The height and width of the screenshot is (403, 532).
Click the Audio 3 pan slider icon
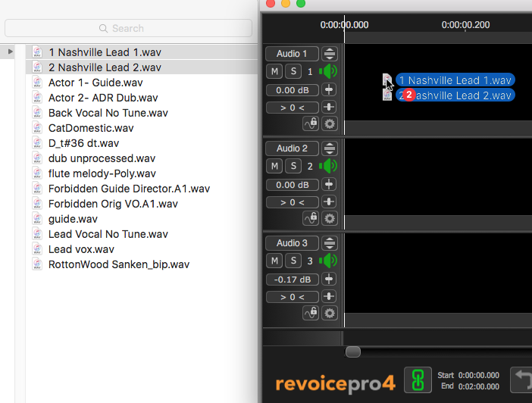point(330,296)
